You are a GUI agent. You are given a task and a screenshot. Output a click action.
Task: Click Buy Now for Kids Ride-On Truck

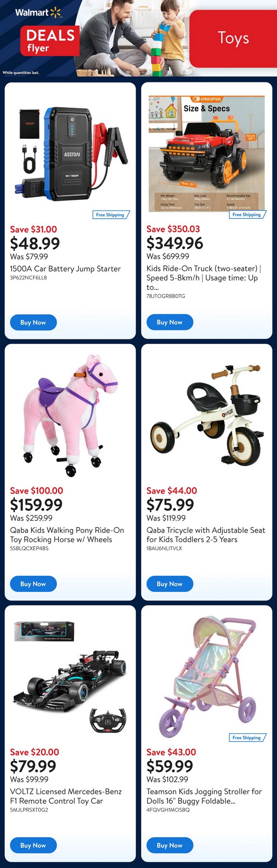[169, 322]
